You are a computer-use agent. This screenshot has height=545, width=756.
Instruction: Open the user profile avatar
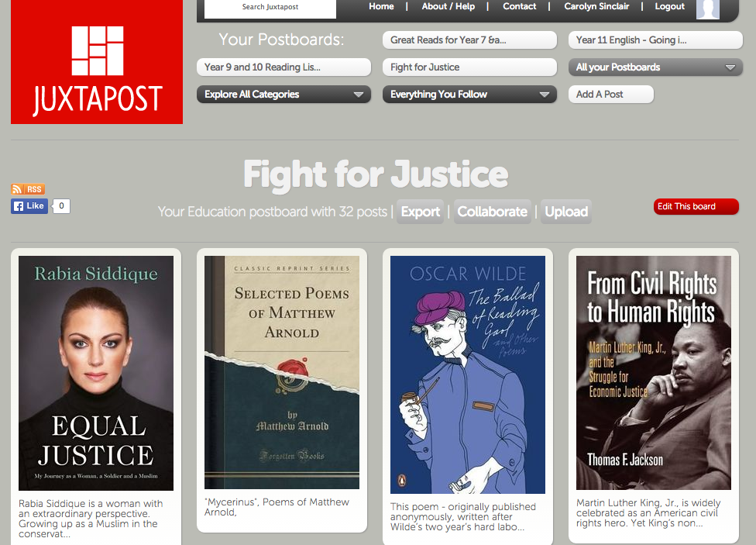point(708,9)
